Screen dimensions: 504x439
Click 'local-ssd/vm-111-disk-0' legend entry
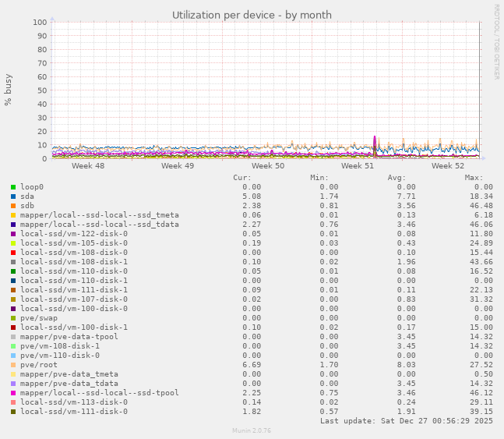point(74,412)
